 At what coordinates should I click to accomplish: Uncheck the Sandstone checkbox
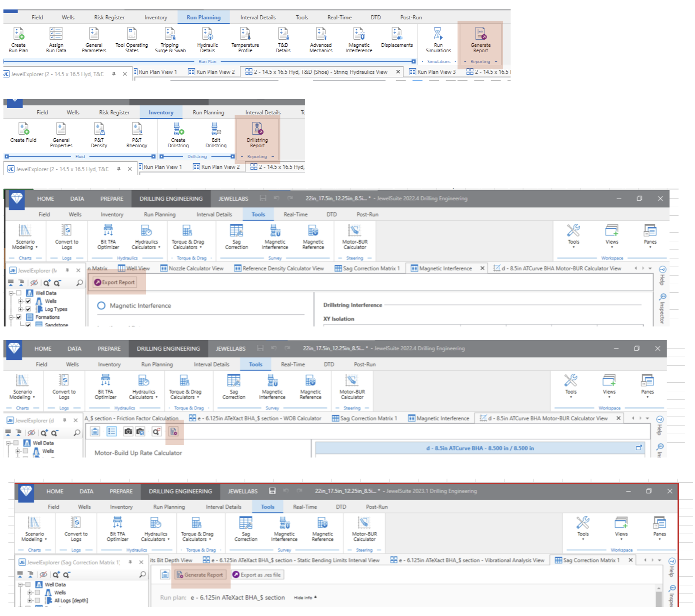[28, 325]
